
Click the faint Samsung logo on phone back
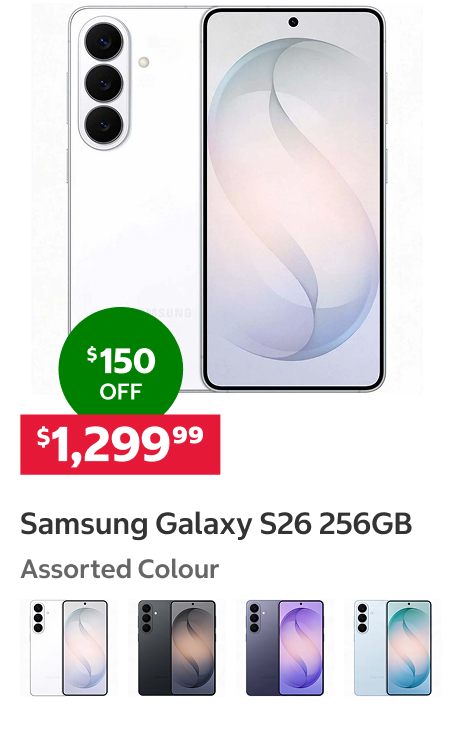point(169,313)
